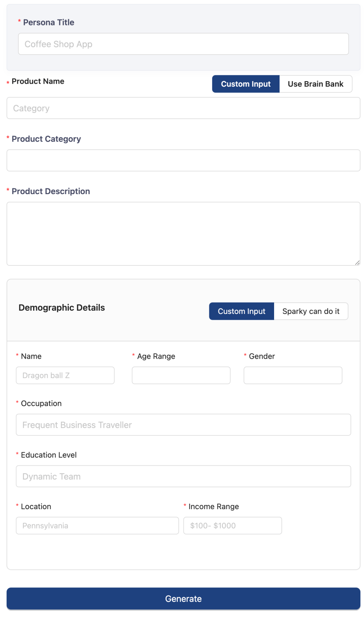Click the Occupation input field
Image resolution: width=364 pixels, height=618 pixels.
pyautogui.click(x=183, y=425)
